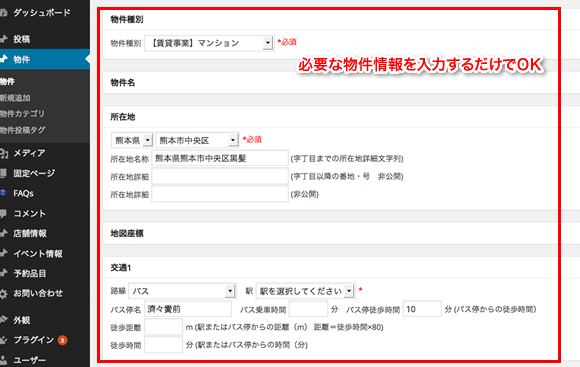Open the FAQs menu item

[x=23, y=193]
